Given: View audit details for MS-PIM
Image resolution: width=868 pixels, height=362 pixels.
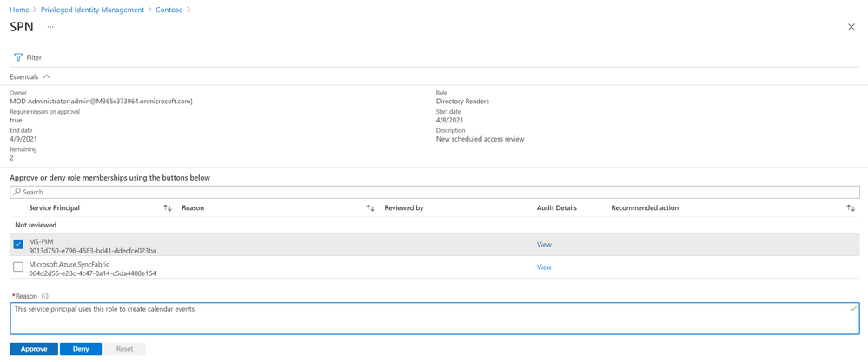Looking at the screenshot, I should (544, 244).
